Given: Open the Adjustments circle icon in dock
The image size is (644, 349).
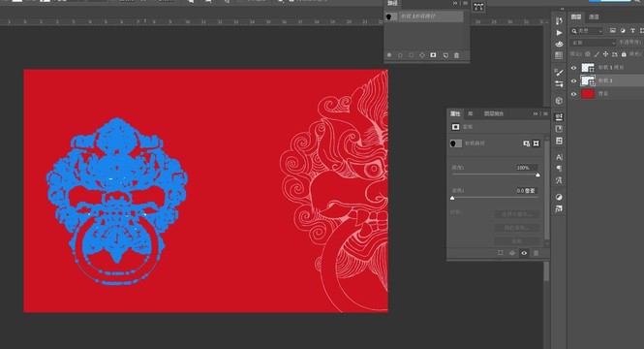Looking at the screenshot, I should (559, 197).
